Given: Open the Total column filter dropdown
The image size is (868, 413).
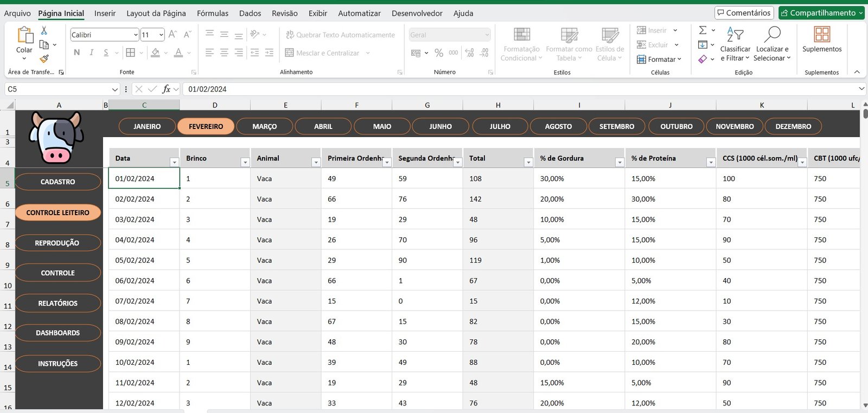Looking at the screenshot, I should coord(528,162).
